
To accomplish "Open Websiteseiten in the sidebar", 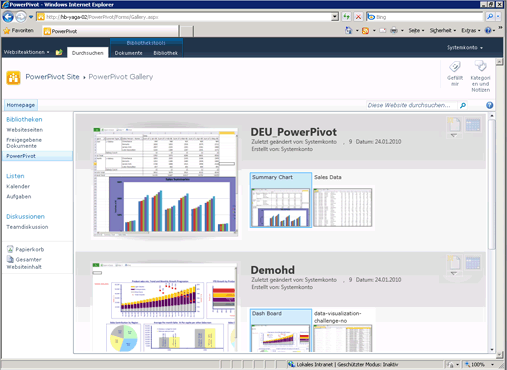I will (25, 130).
